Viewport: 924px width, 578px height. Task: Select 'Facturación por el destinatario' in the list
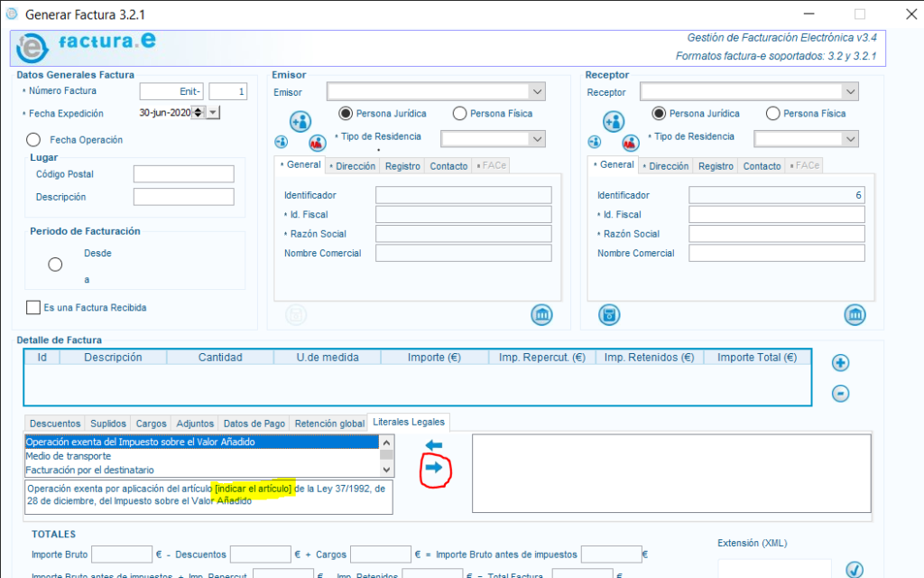(201, 470)
